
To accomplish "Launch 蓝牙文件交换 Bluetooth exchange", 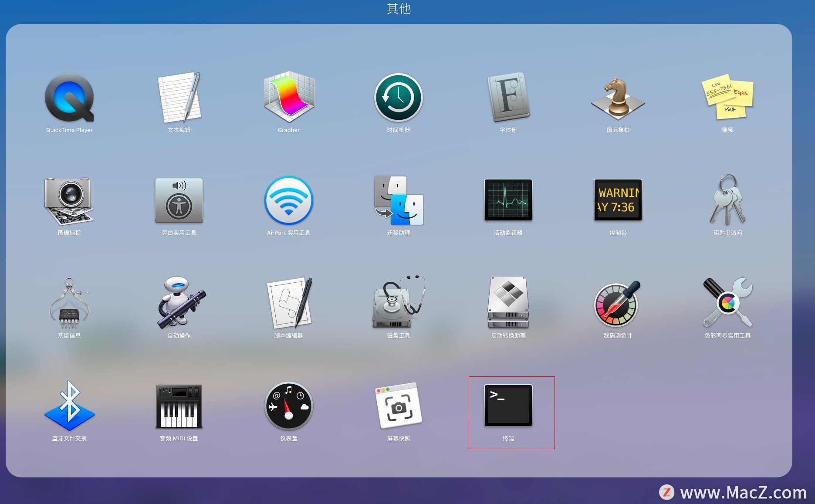I will point(69,406).
